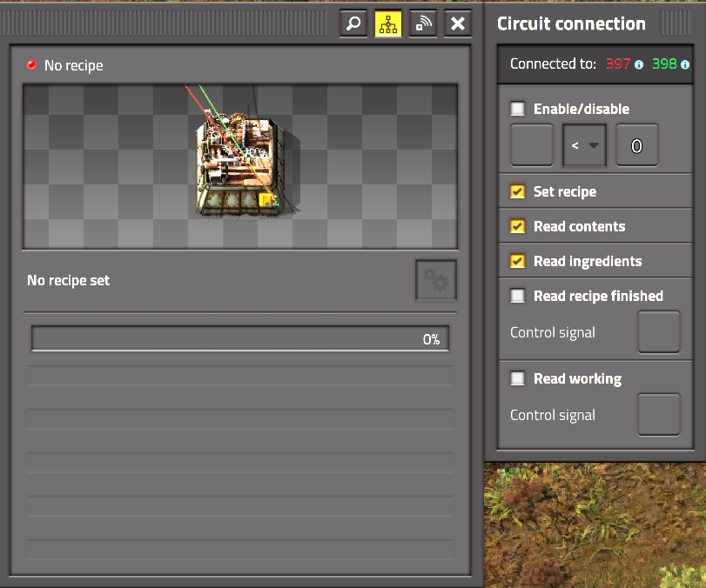Click the magnifier search icon

tap(353, 23)
